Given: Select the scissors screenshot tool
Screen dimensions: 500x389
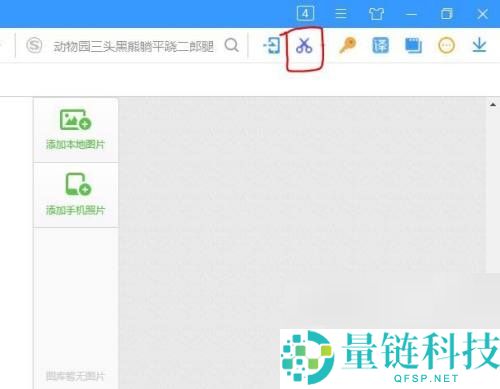Looking at the screenshot, I should (304, 45).
